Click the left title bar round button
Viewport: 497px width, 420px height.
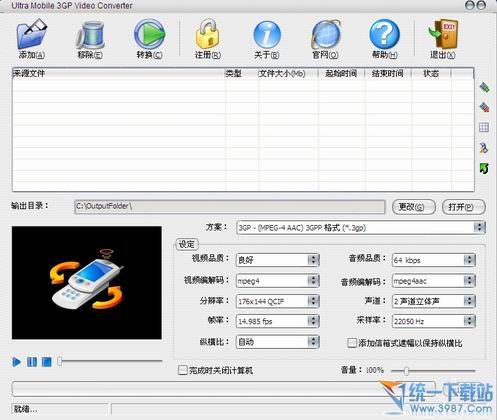point(470,5)
